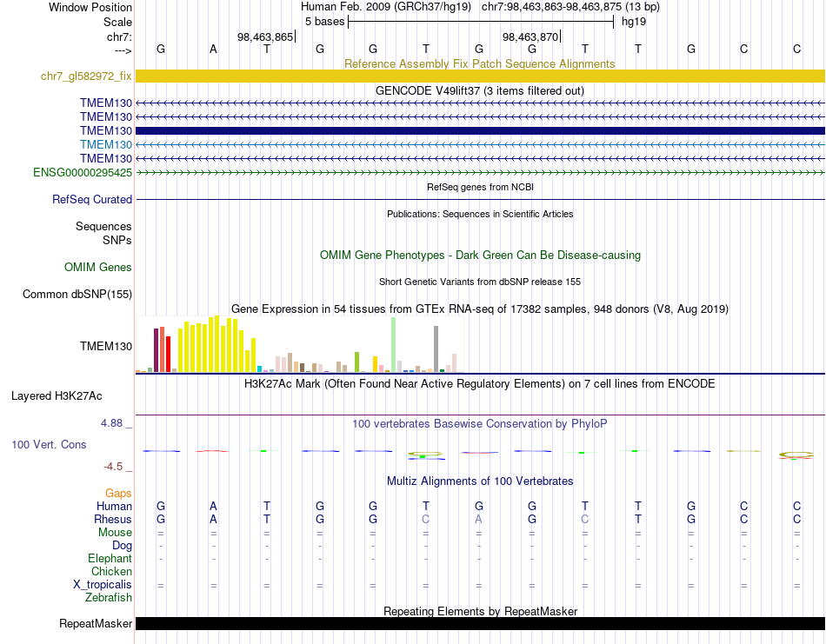
Task: Click the Chicken species label
Action: [x=111, y=571]
